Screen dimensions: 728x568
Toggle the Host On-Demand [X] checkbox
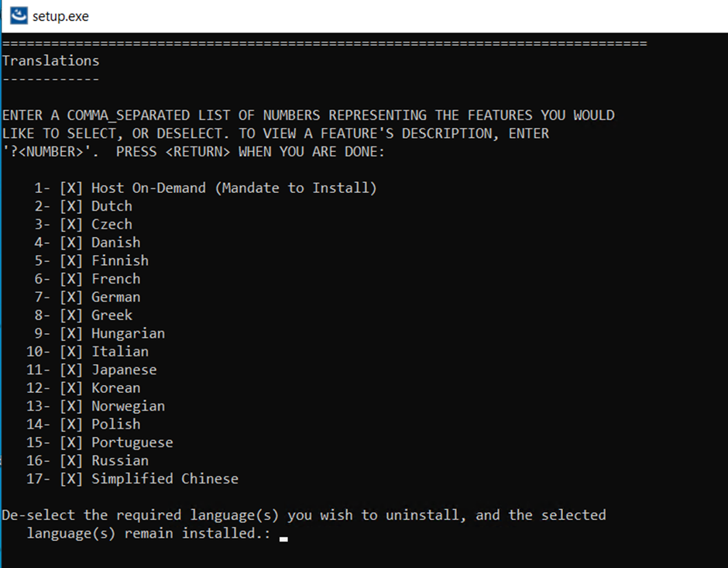(71, 188)
